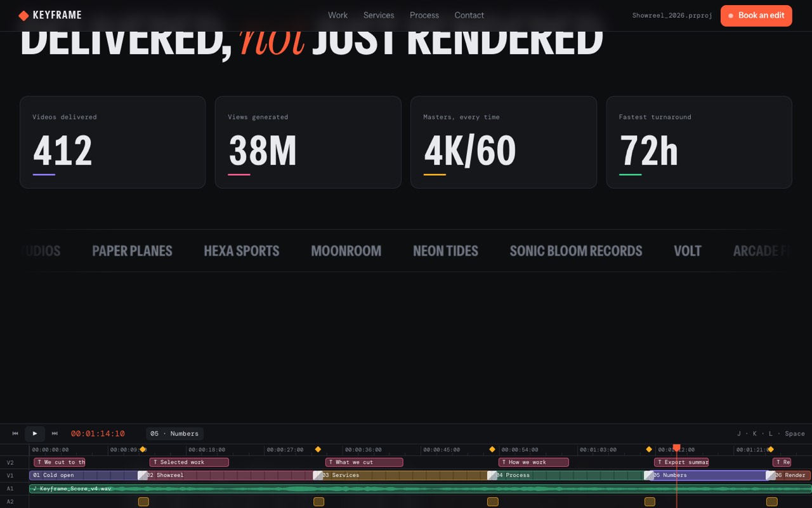The width and height of the screenshot is (812, 508).
Task: Select the "Export summar" title clip
Action: [x=681, y=462]
